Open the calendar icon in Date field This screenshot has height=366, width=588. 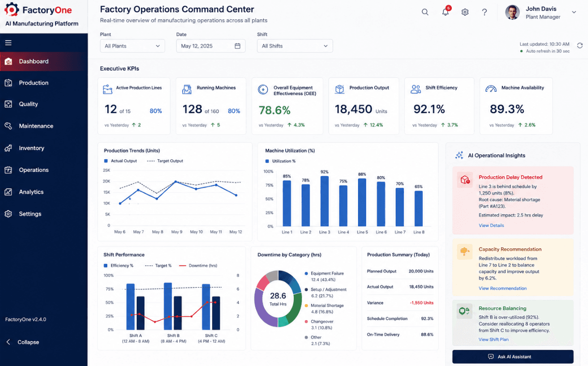[237, 46]
